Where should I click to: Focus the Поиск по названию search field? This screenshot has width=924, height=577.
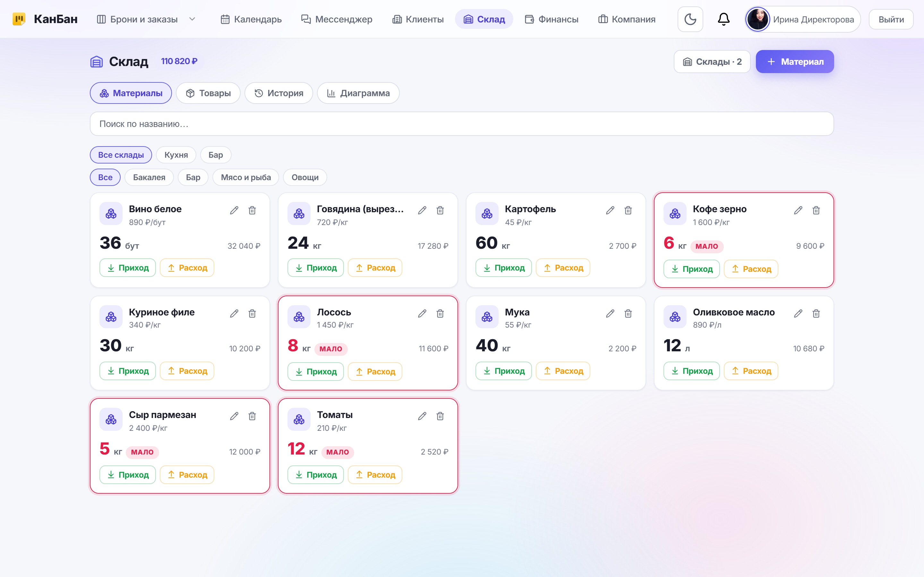tap(462, 124)
